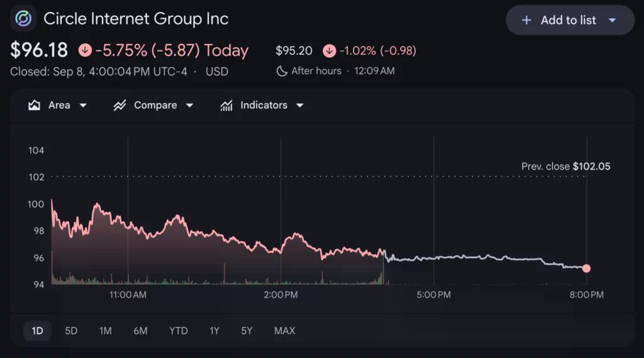
Task: Click the 94 price axis label
Action: point(38,285)
